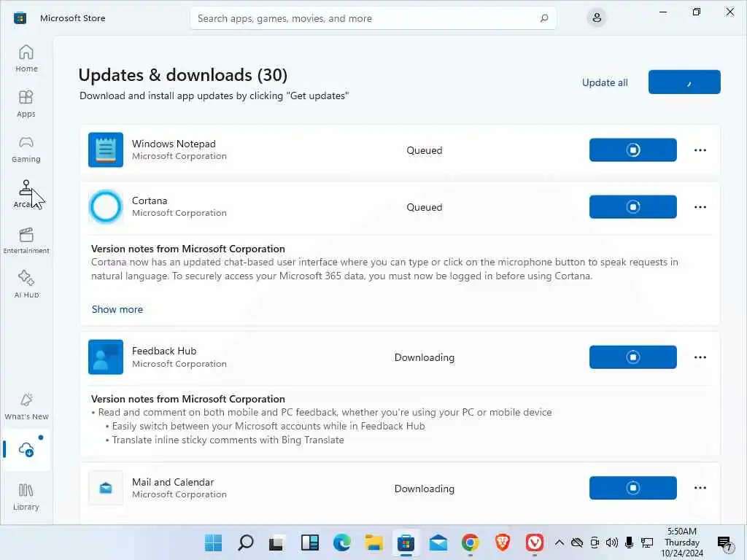747x560 pixels.
Task: Open File Explorer from the taskbar
Action: (x=374, y=542)
